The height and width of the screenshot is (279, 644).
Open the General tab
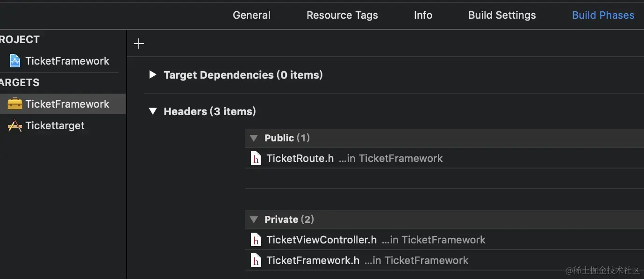coord(251,15)
